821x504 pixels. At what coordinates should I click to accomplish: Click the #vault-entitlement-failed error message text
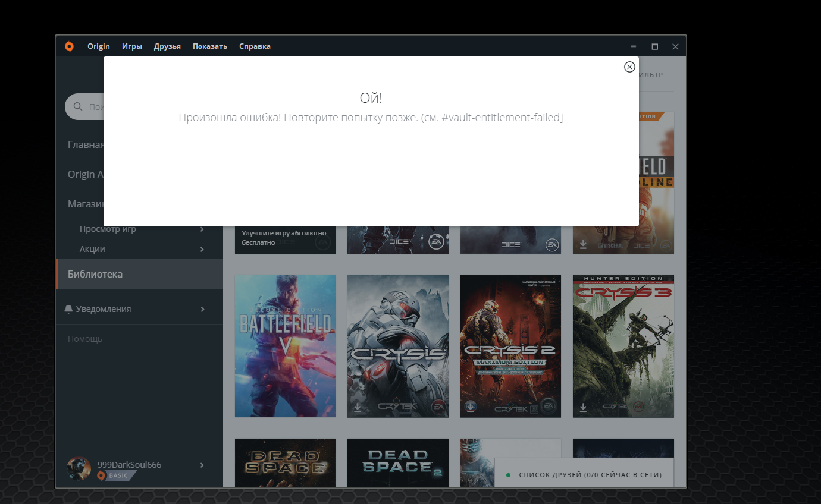coord(371,118)
